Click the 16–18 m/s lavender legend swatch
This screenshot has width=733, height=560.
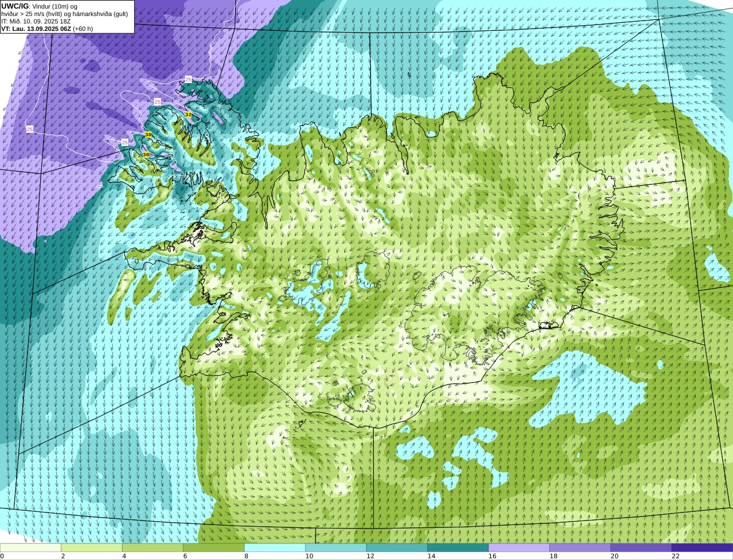(x=519, y=547)
